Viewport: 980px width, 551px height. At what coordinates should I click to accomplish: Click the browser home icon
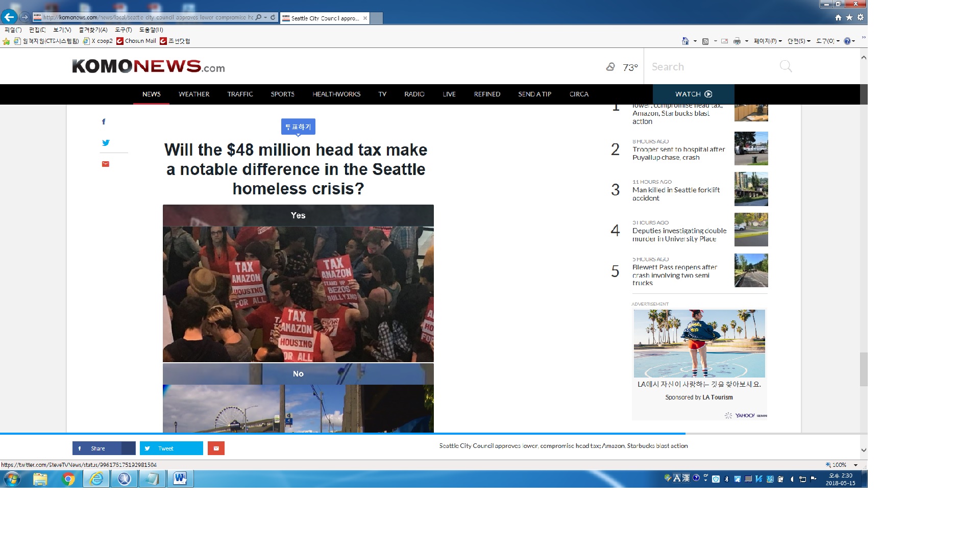click(x=838, y=17)
